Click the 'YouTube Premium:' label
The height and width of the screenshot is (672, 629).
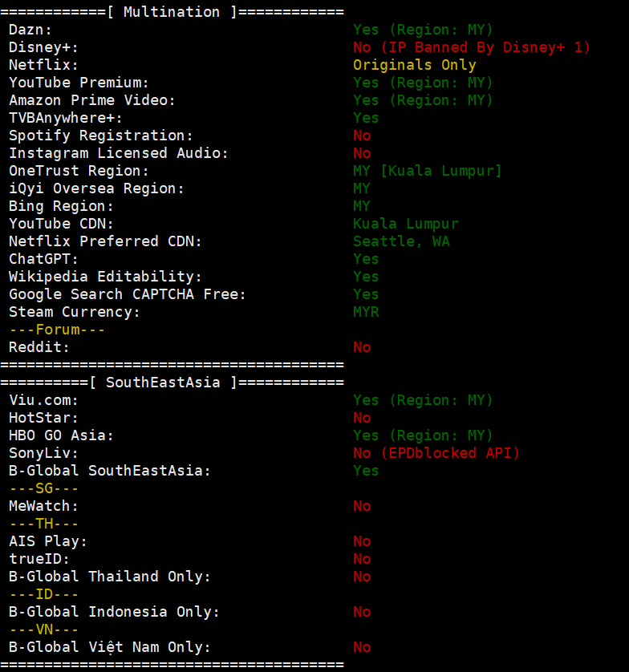coord(79,83)
